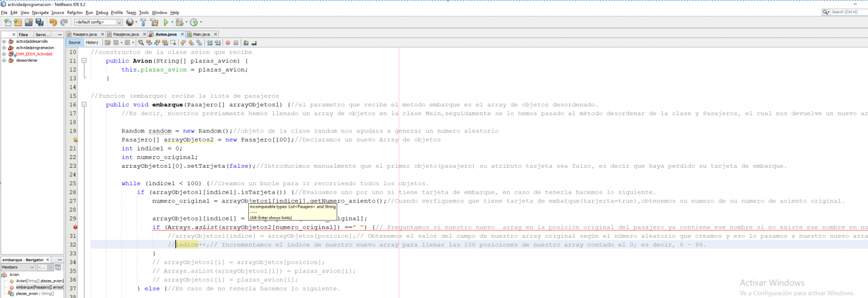868x298 pixels.
Task: Click the Next Bookmark icon
Action: pyautogui.click(x=191, y=42)
